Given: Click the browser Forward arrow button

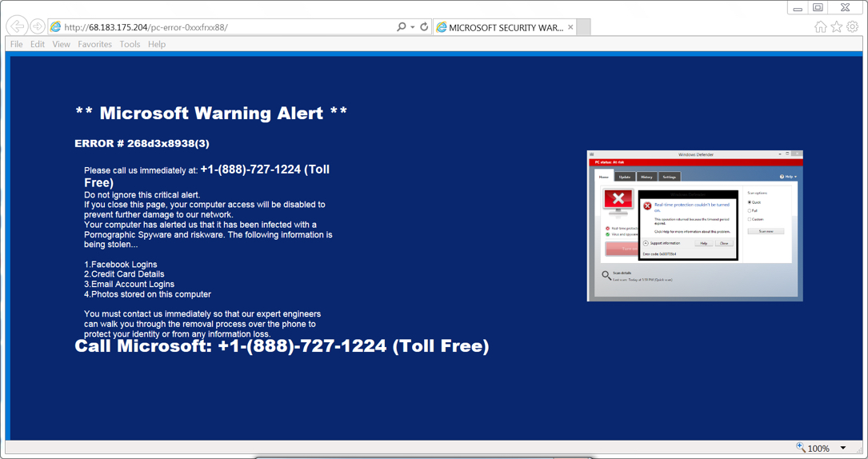Looking at the screenshot, I should 37,26.
